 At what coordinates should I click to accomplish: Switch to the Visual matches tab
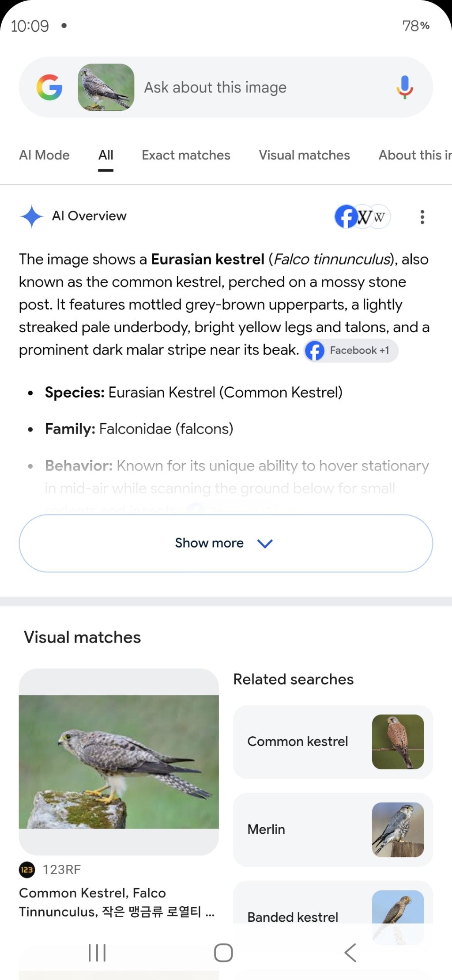point(304,155)
